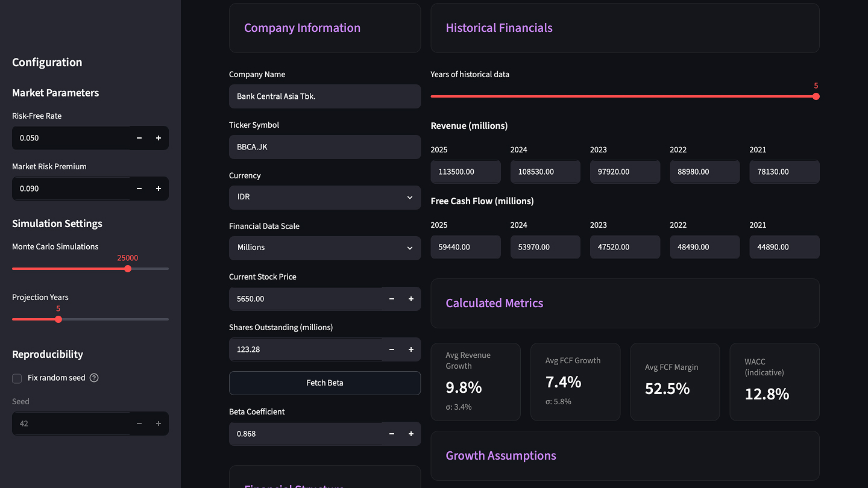Click the Risk-Free Rate value field
The image size is (868, 488).
(71, 138)
